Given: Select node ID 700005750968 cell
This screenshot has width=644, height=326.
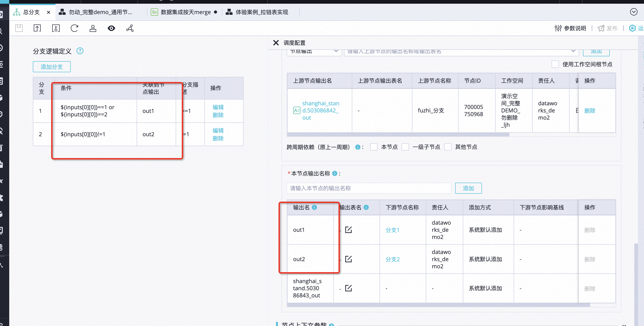Looking at the screenshot, I should coord(476,110).
